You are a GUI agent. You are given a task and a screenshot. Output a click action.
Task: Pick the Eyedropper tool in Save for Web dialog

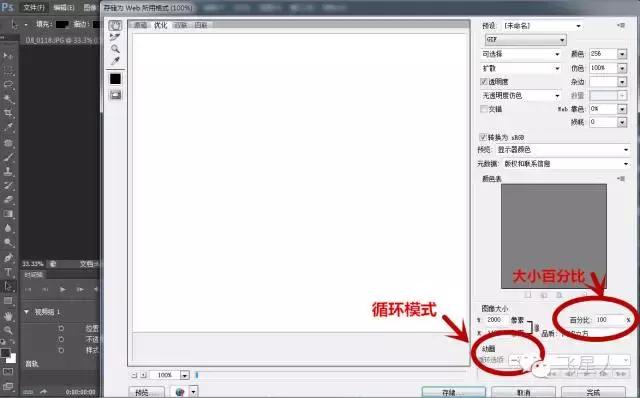(115, 61)
